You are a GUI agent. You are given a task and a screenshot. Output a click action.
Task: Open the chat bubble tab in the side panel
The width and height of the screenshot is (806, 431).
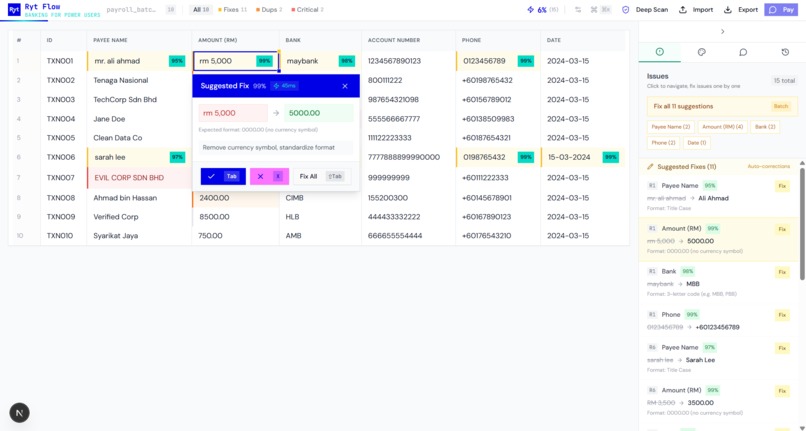pos(743,52)
